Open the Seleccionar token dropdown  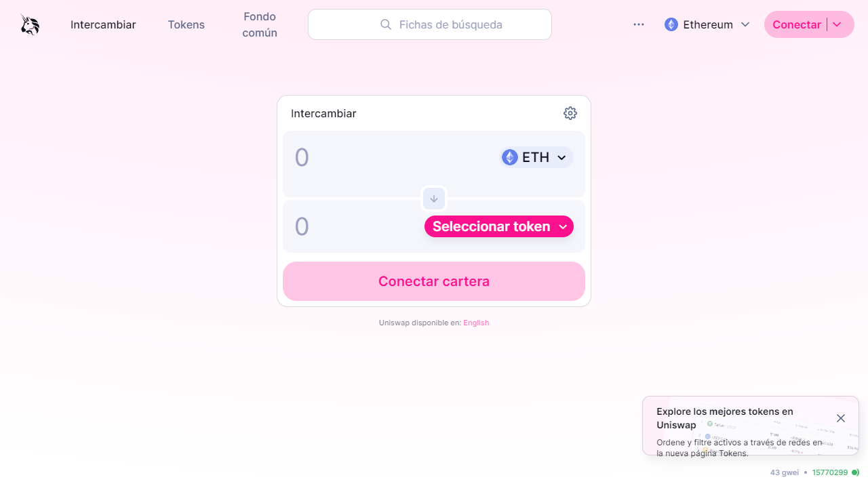point(499,226)
